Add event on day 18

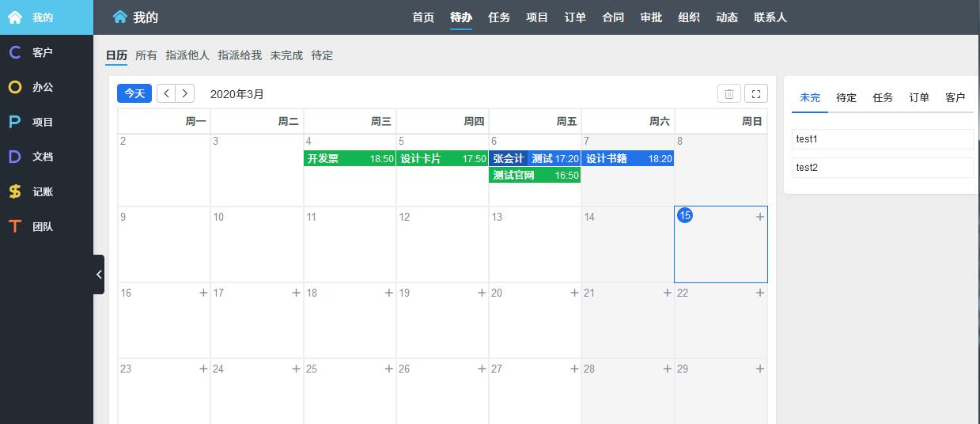[388, 293]
